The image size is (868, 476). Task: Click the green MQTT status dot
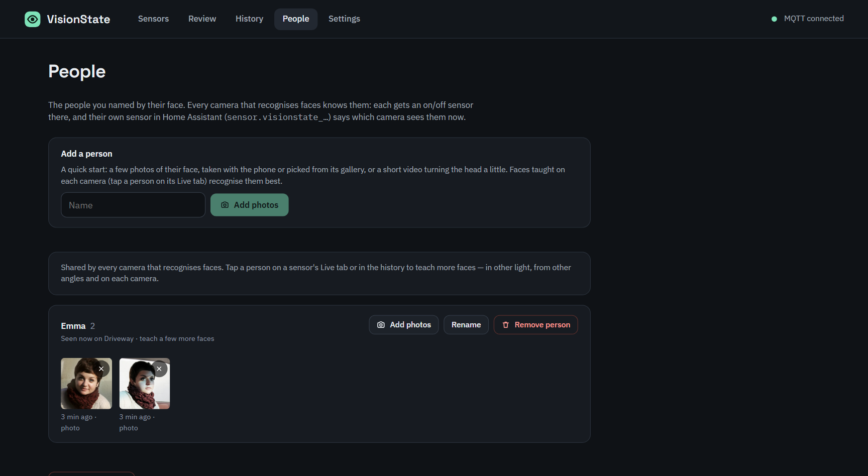coord(774,19)
